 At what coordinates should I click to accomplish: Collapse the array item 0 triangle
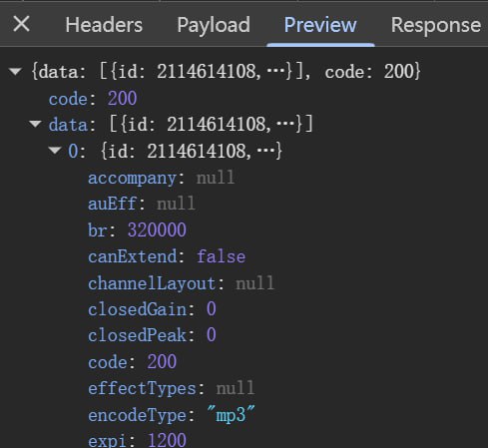[55, 151]
